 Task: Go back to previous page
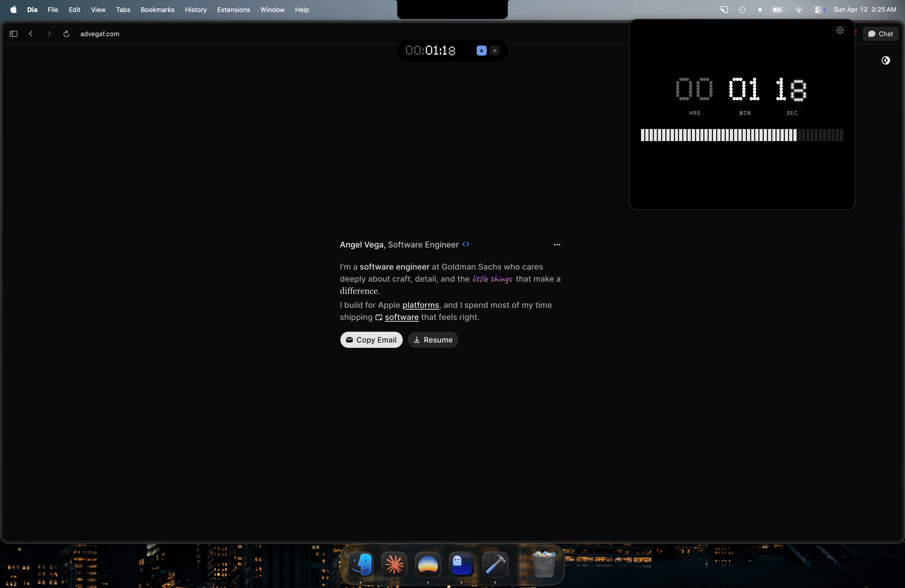(x=31, y=34)
